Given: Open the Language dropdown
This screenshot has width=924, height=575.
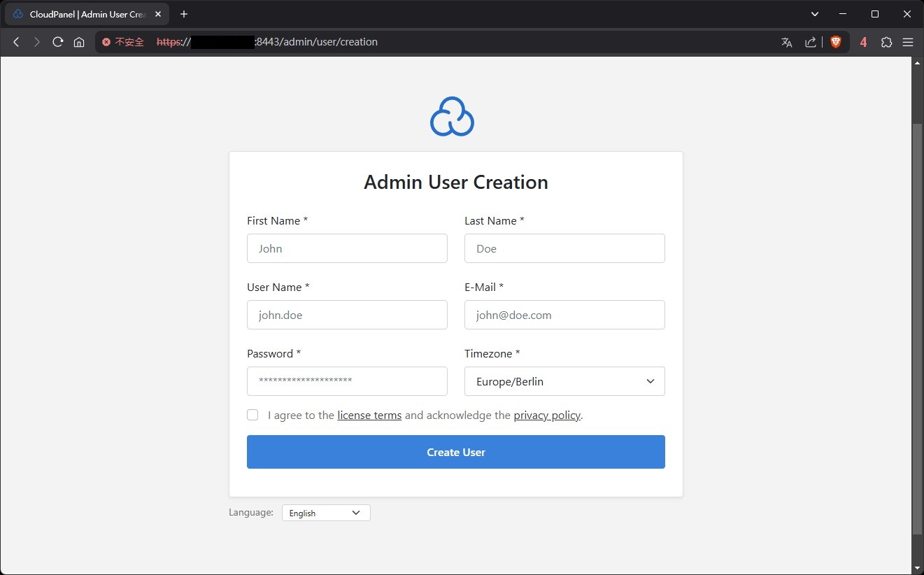Looking at the screenshot, I should [x=326, y=513].
